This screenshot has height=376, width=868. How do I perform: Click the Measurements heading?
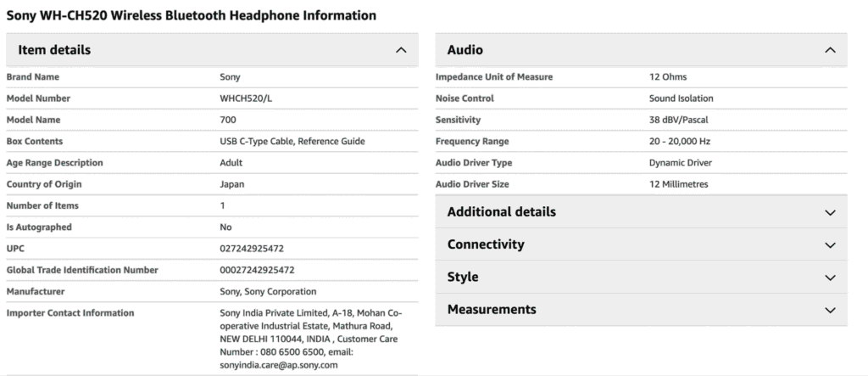point(492,309)
